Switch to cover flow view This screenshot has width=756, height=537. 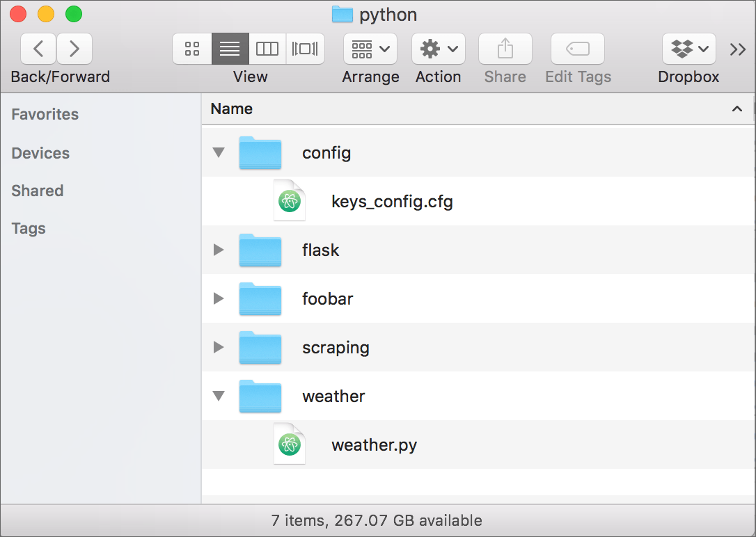pyautogui.click(x=305, y=49)
